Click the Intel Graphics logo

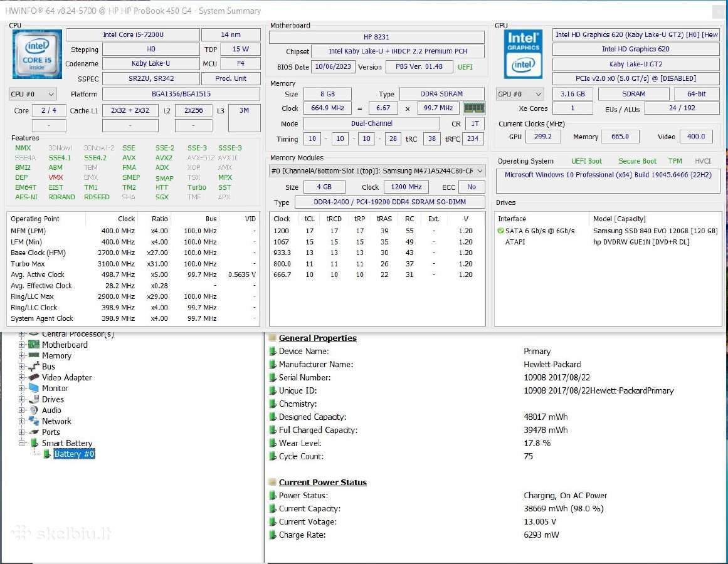523,55
